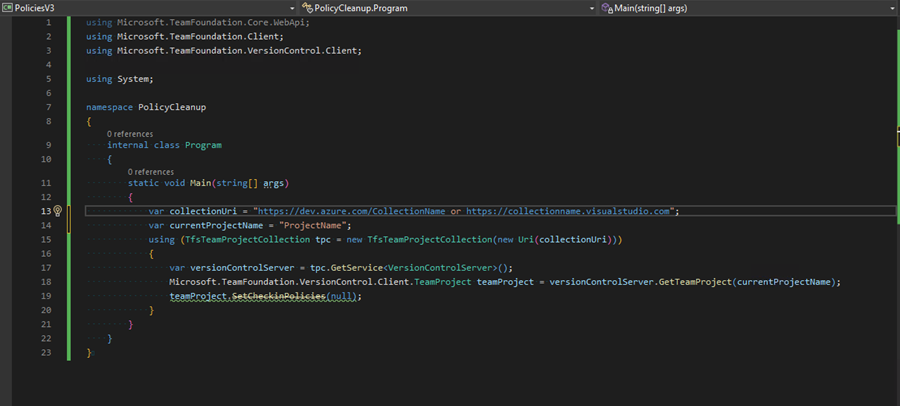Click "GetTeamProject" method call on line 18
The height and width of the screenshot is (406, 900).
click(x=695, y=282)
